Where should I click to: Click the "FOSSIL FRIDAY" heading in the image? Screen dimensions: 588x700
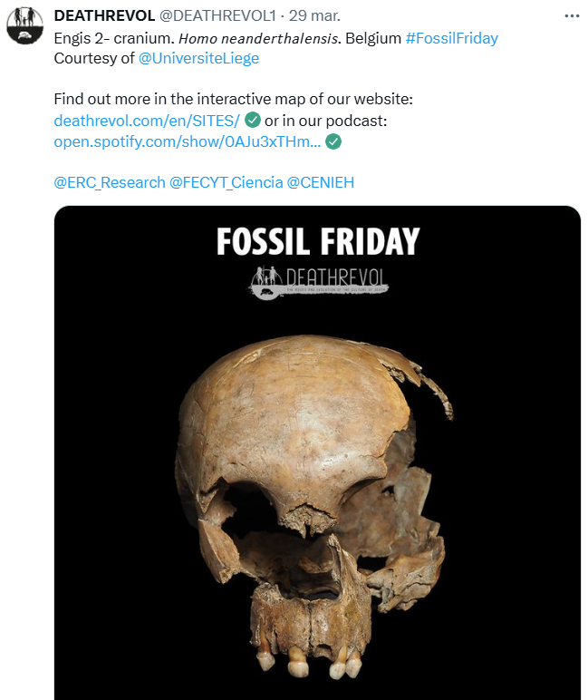coord(317,241)
